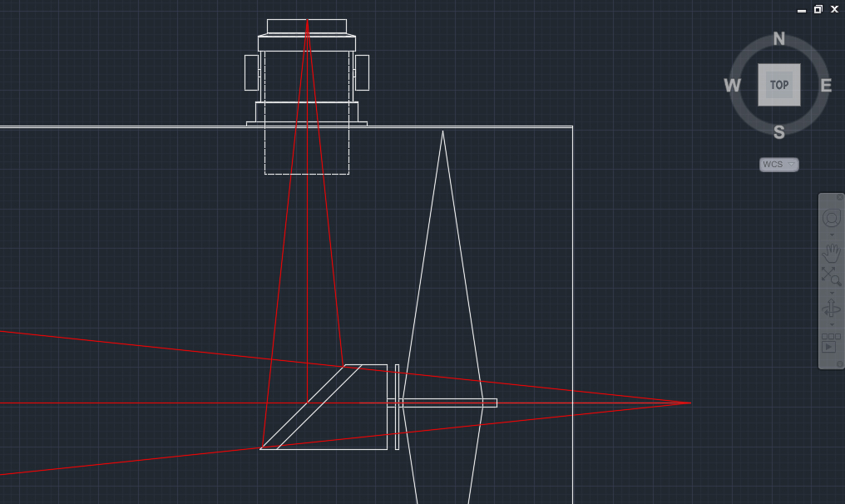Click the red ray convergence point at right

(x=689, y=403)
